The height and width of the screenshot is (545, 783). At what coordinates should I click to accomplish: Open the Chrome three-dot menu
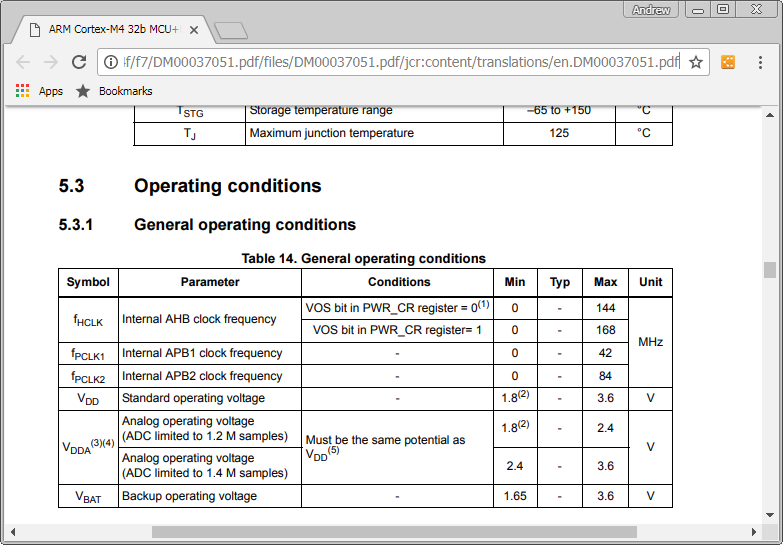[x=760, y=62]
